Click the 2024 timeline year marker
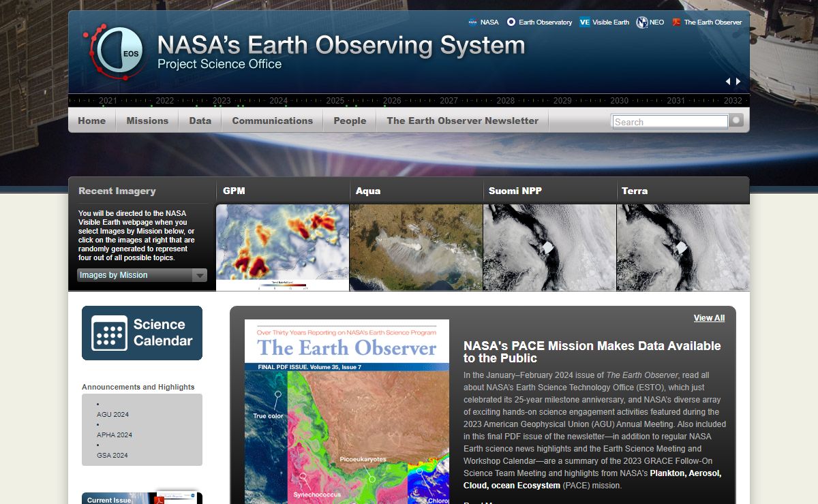 coord(278,101)
